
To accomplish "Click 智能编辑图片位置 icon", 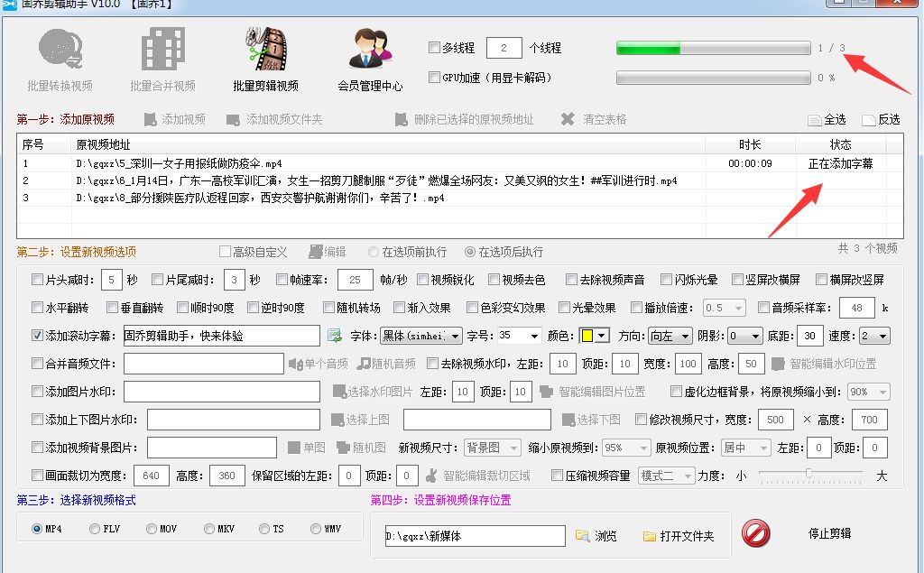I will coord(546,392).
